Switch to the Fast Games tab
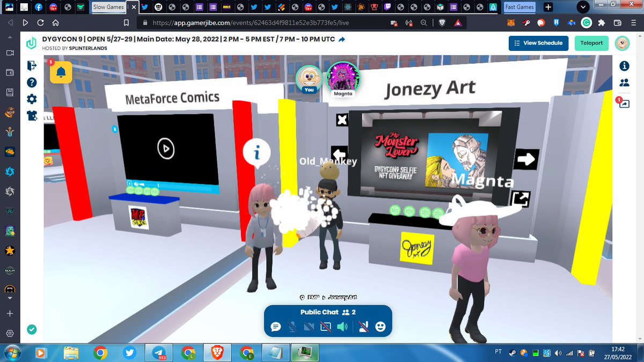The image size is (644, 362). click(520, 7)
